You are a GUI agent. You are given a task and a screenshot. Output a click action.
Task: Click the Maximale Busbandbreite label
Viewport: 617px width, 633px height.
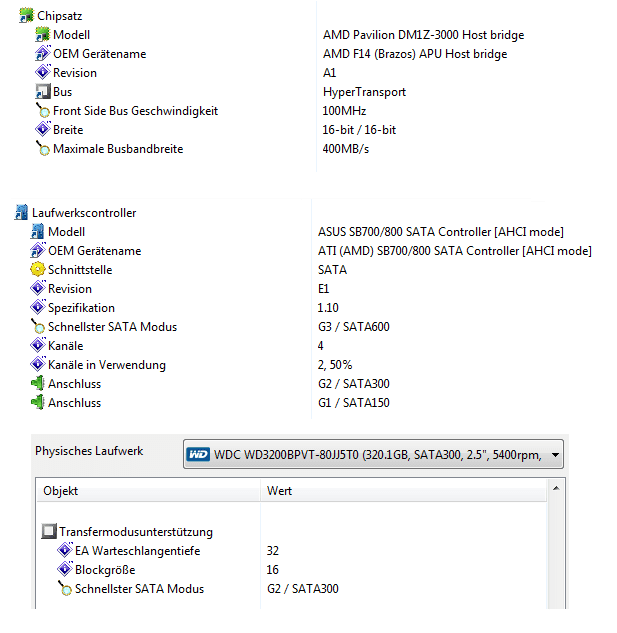tap(118, 149)
